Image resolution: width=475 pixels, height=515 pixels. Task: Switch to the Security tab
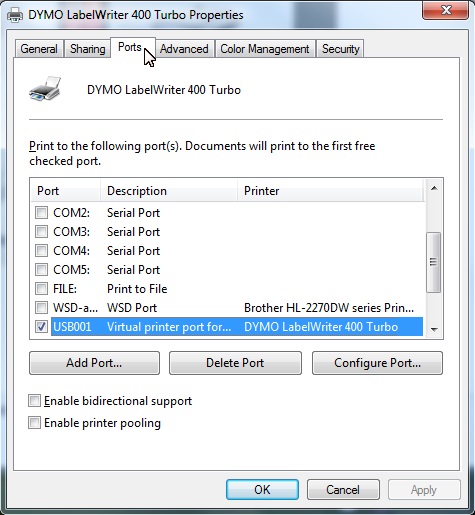click(x=340, y=49)
